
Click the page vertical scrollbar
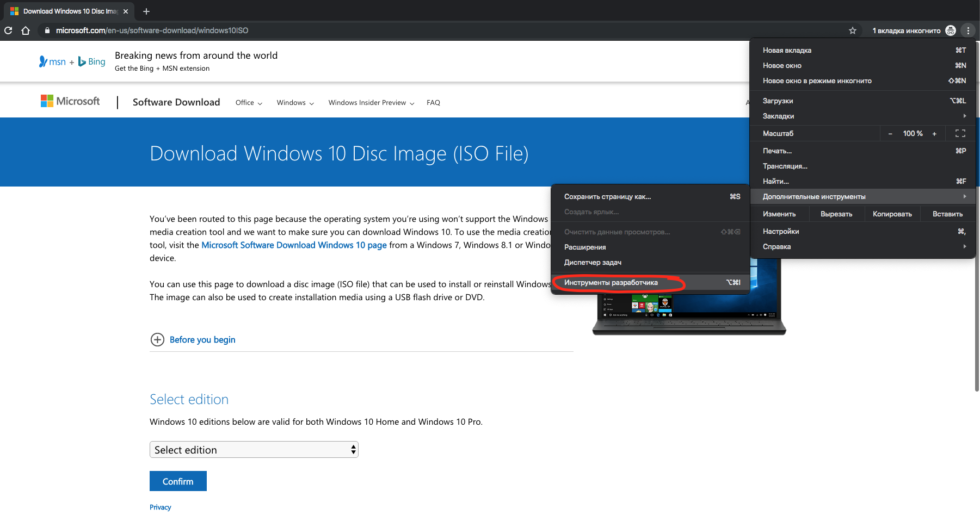pyautogui.click(x=977, y=218)
